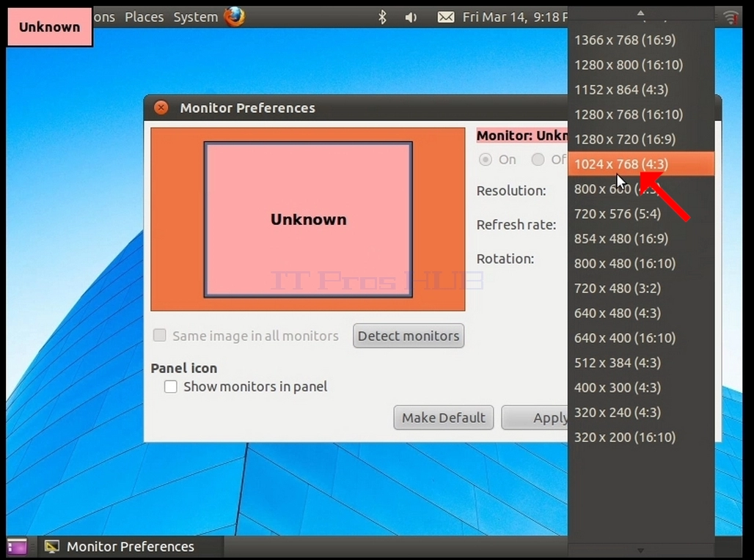754x560 pixels.
Task: Click the date and time clock
Action: [x=515, y=18]
